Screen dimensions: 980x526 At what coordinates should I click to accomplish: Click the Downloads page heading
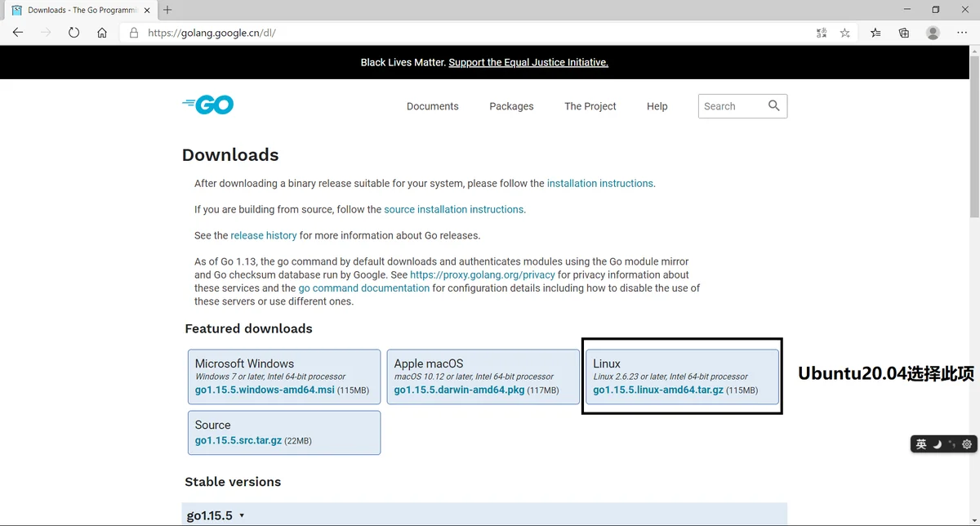(x=230, y=155)
